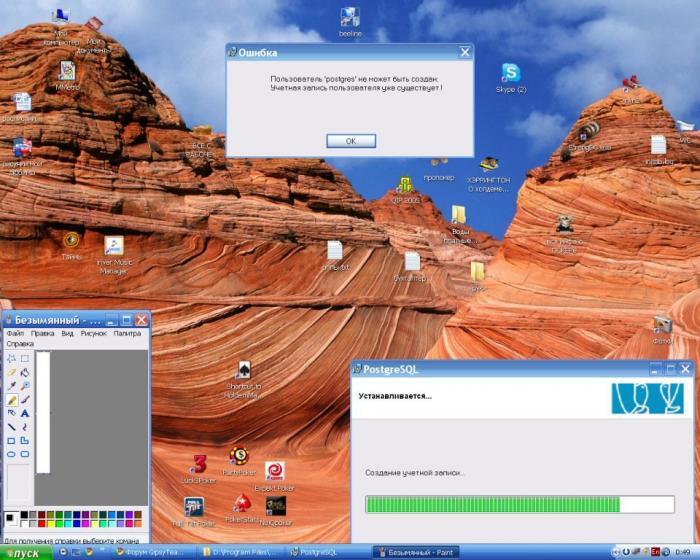Image resolution: width=700 pixels, height=560 pixels.
Task: Open the Рисунок menu in Paint
Action: coord(94,333)
